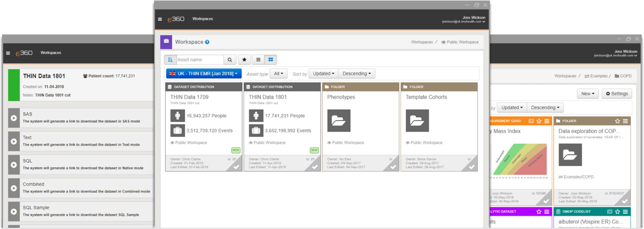The width and height of the screenshot is (644, 229).
Task: Open the Data exploration of COP... card title
Action: coord(589,131)
